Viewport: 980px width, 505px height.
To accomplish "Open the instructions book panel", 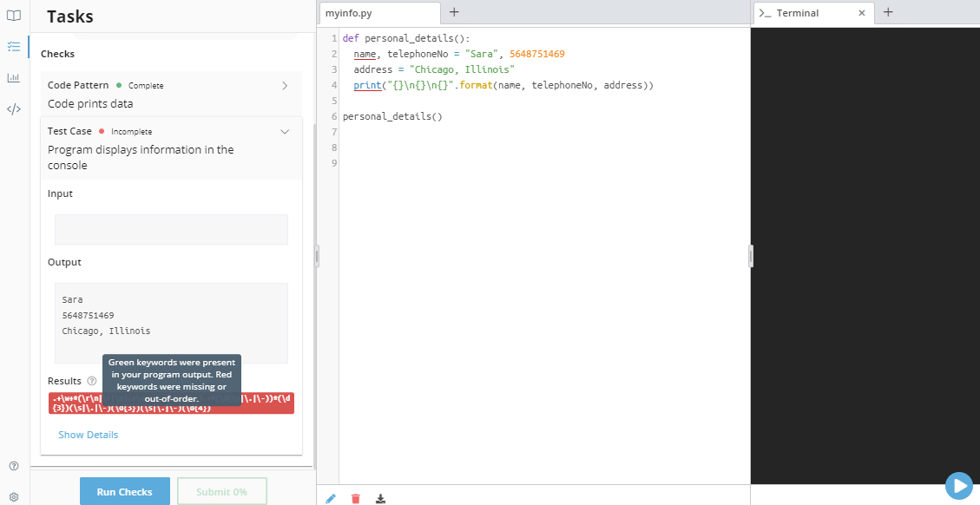I will 13,15.
